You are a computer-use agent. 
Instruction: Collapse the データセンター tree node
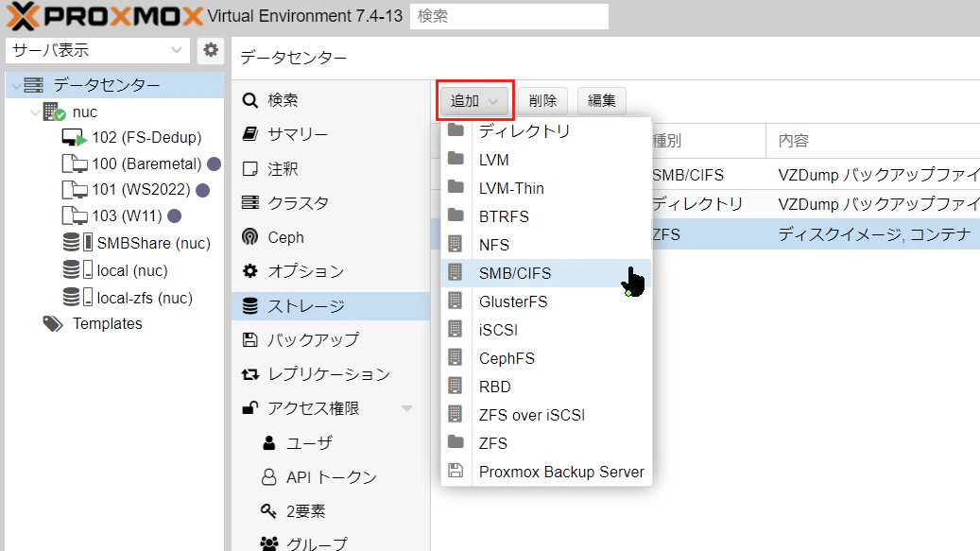pyautogui.click(x=16, y=85)
